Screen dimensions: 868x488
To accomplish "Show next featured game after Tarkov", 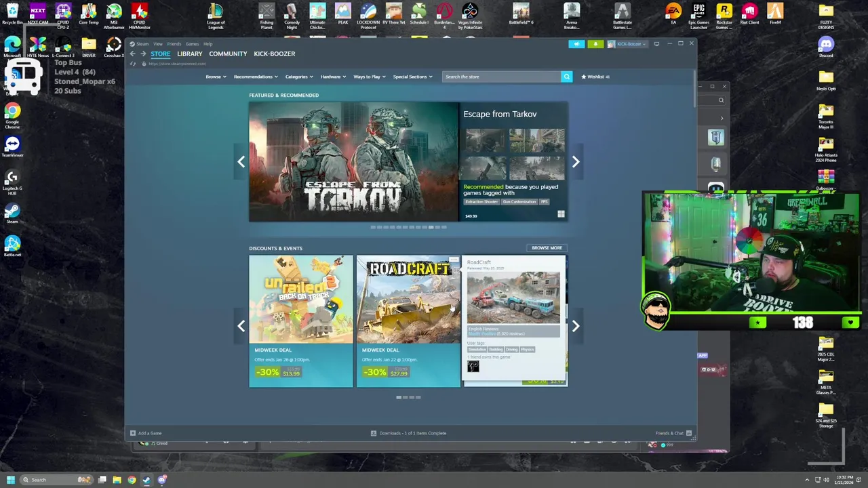I will coord(576,161).
